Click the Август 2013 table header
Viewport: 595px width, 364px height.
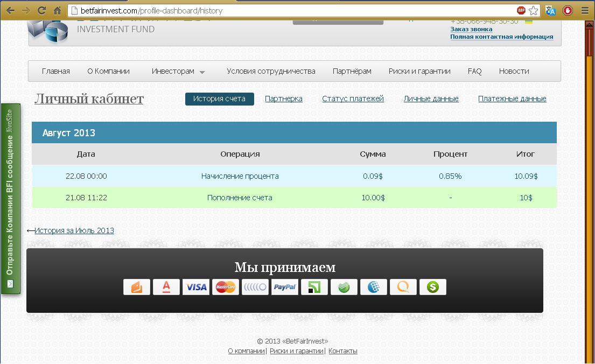click(x=294, y=133)
